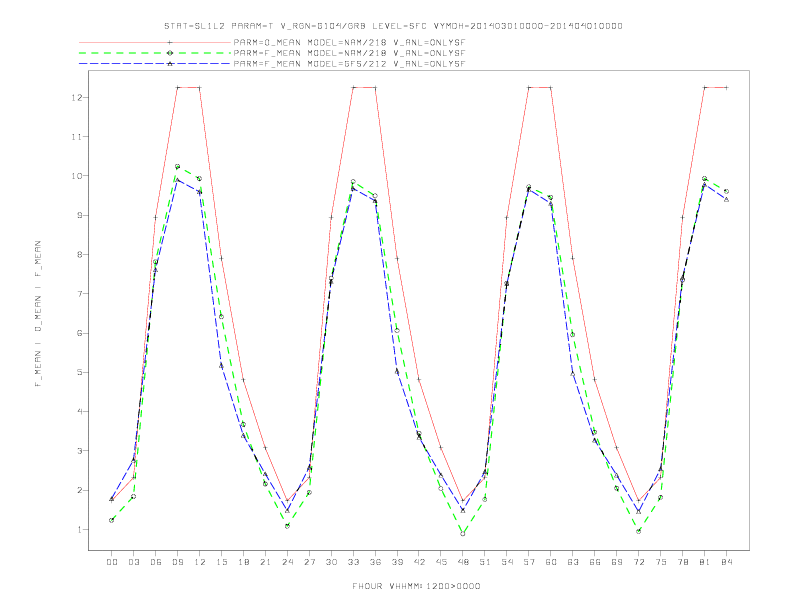The height and width of the screenshot is (612, 792).
Task: Click x-axis forecast hour label 18
Action: [243, 562]
